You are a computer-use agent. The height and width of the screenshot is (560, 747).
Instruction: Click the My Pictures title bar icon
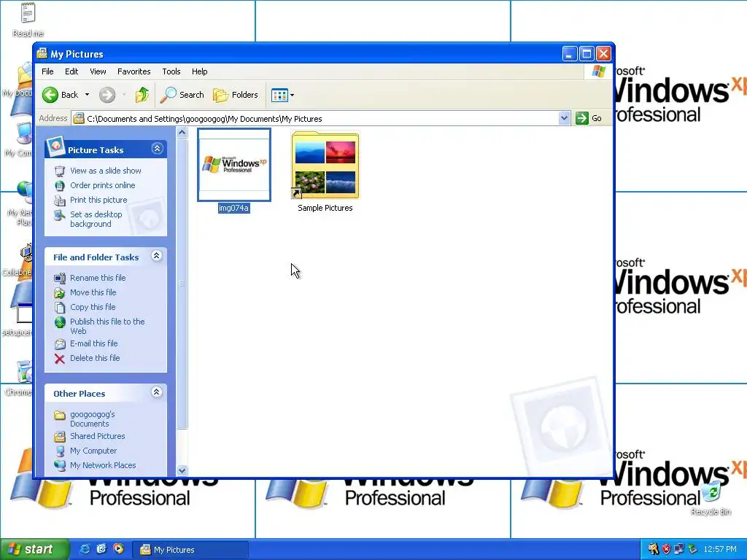pyautogui.click(x=42, y=53)
